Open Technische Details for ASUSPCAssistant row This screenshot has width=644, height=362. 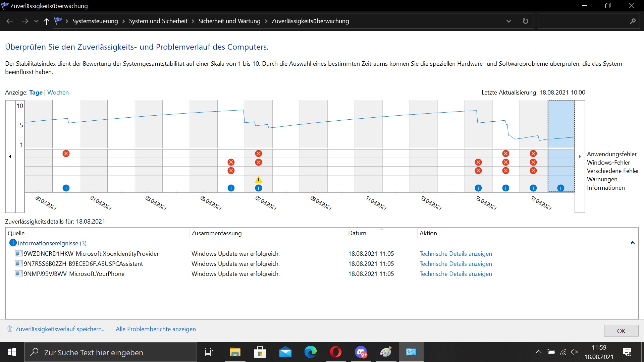(x=455, y=264)
